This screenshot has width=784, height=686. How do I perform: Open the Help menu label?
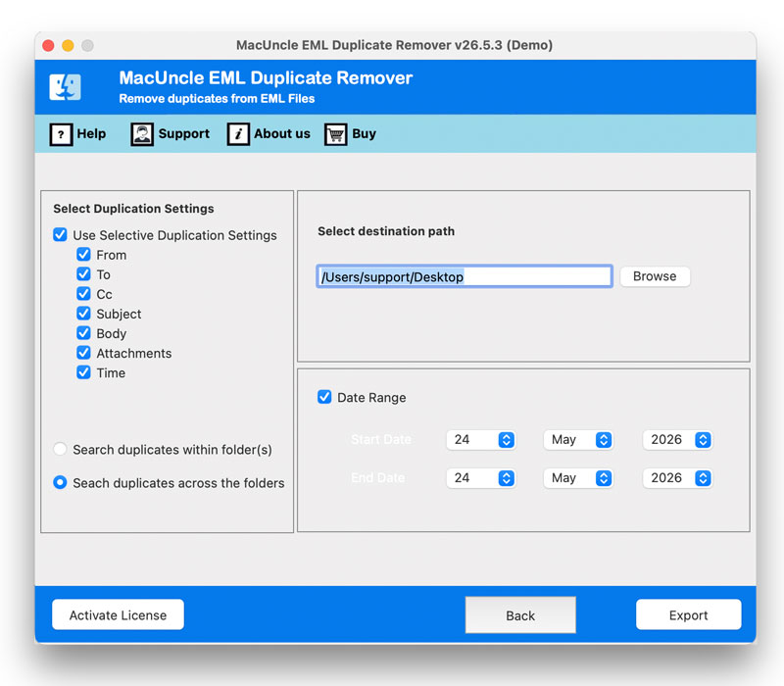point(91,134)
